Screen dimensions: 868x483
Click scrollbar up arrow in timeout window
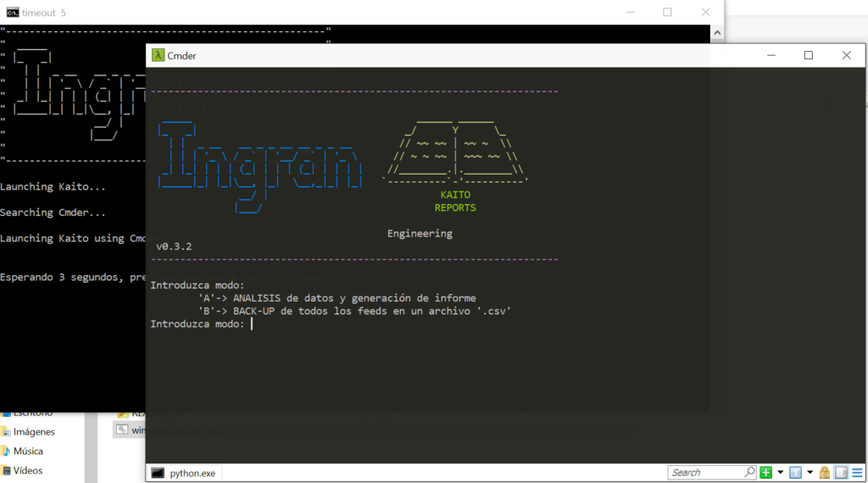(x=716, y=31)
